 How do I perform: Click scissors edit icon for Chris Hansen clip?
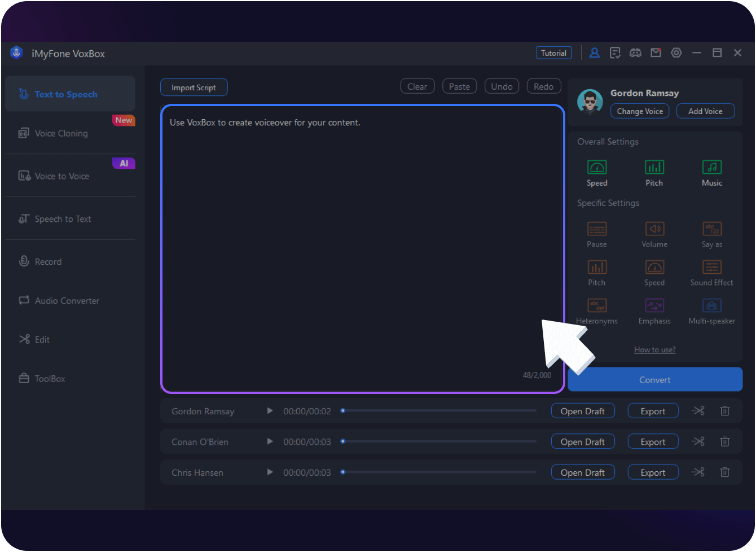698,472
